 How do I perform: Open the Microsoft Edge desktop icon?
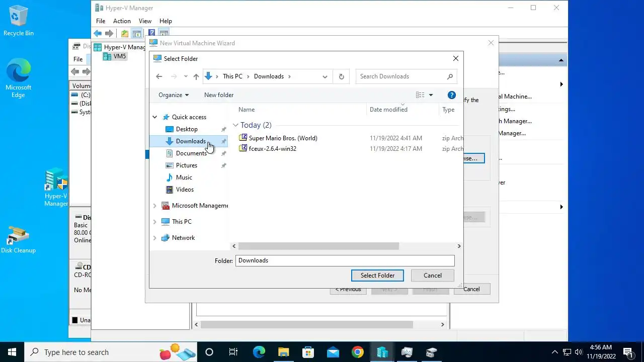point(19,78)
